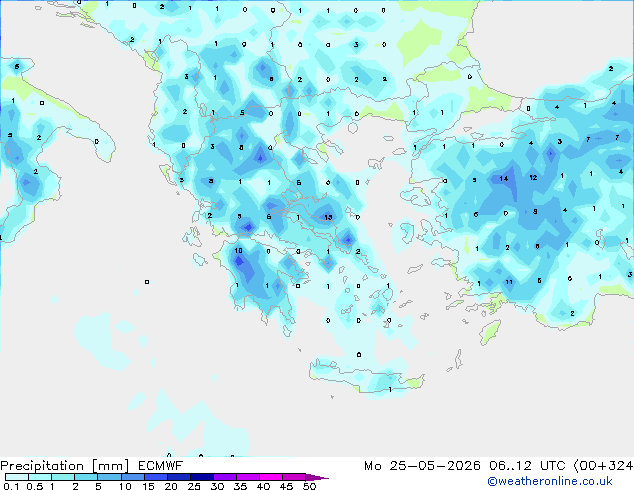Click the legend label '30'
Screen dimensions: 634x490
pos(217,486)
